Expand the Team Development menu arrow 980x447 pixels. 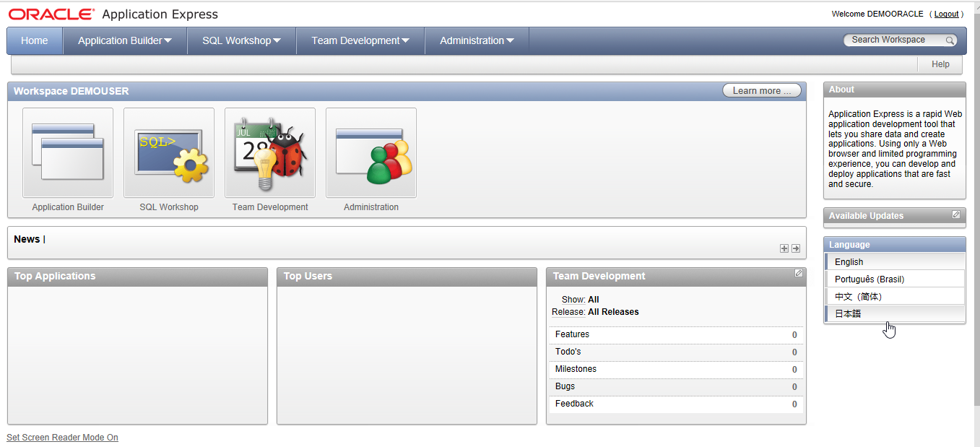pos(405,41)
